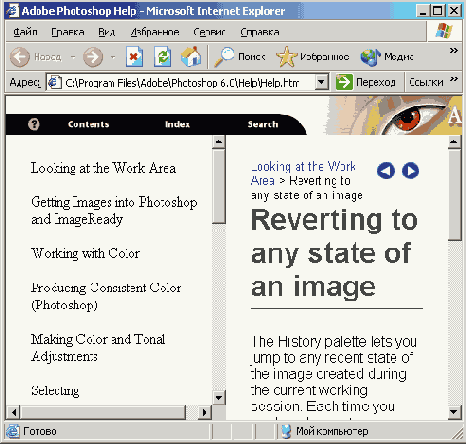Click the Готово status text
The height and width of the screenshot is (444, 466).
pyautogui.click(x=40, y=431)
